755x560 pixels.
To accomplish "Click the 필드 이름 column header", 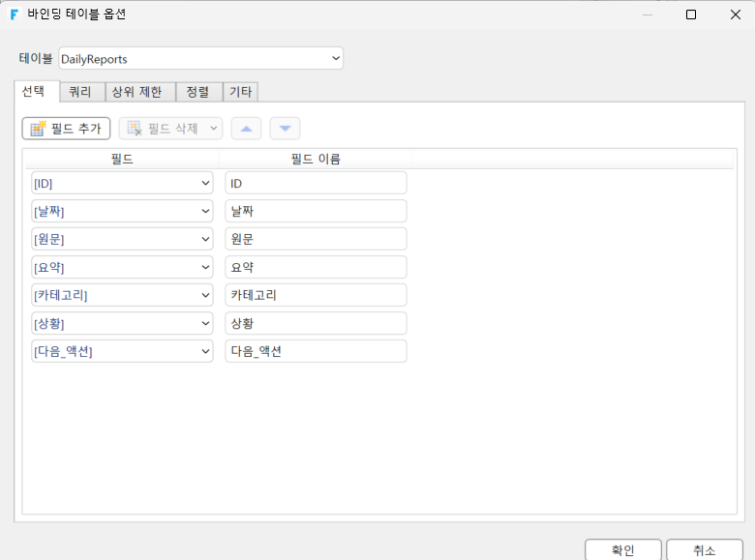I will pyautogui.click(x=316, y=159).
